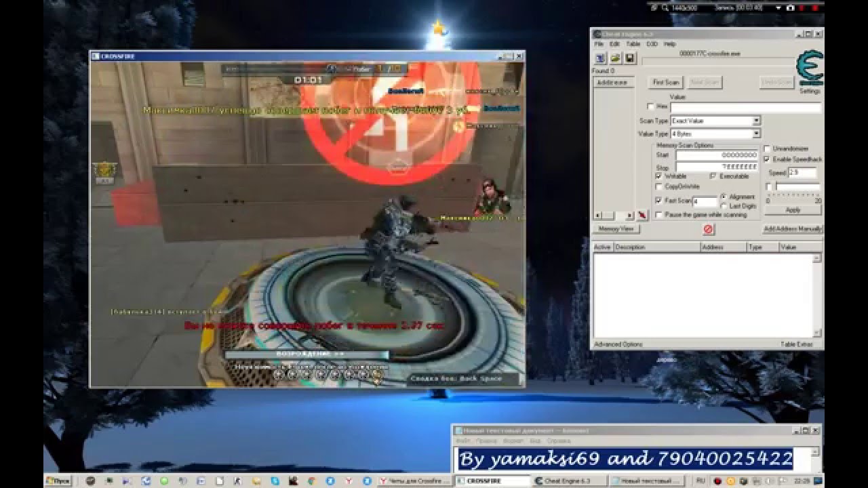Click the Memory View button

(616, 229)
